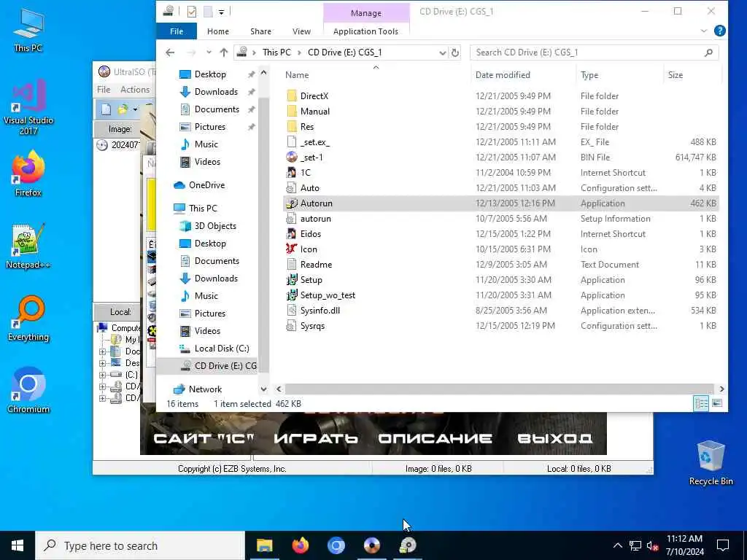Select the Setup_wo_test application file
Image resolution: width=747 pixels, height=560 pixels.
328,295
